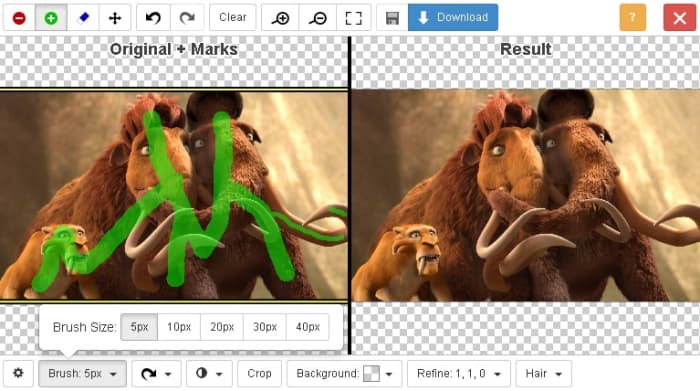Click the Original + Marks image pane
Viewport: 700px width, 391px height.
tap(174, 195)
